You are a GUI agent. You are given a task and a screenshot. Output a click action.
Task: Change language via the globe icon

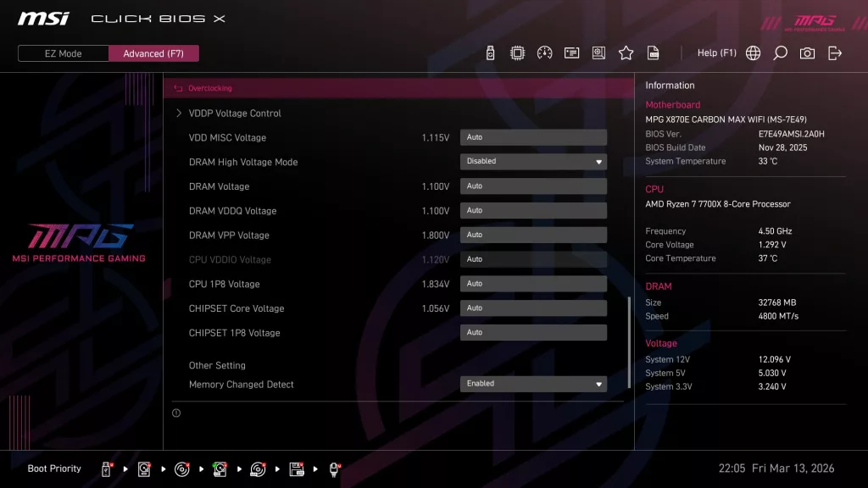click(x=753, y=53)
